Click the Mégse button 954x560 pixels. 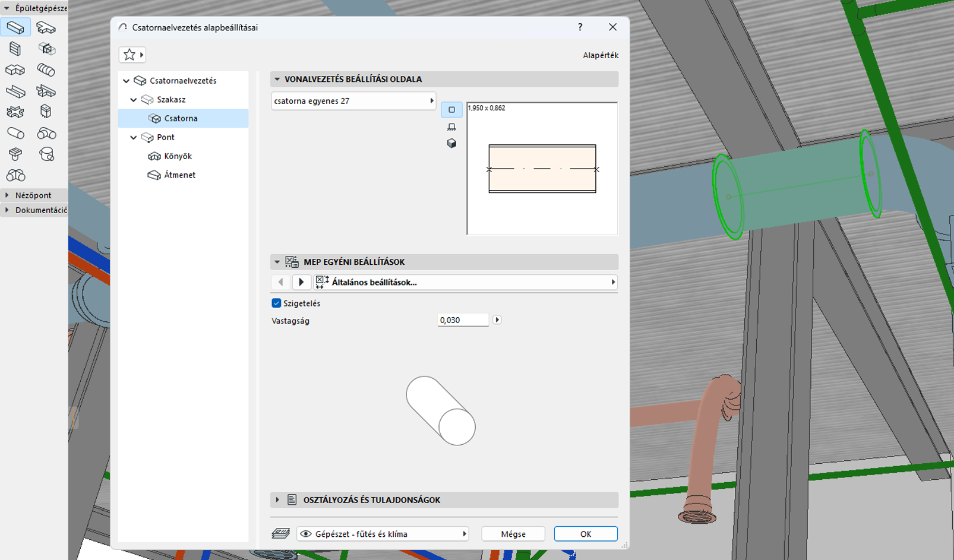click(x=513, y=534)
